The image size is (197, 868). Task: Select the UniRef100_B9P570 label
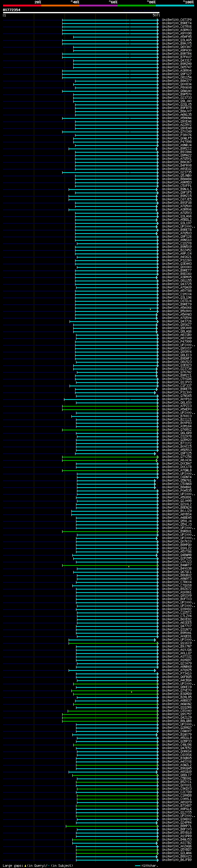pyautogui.click(x=176, y=94)
